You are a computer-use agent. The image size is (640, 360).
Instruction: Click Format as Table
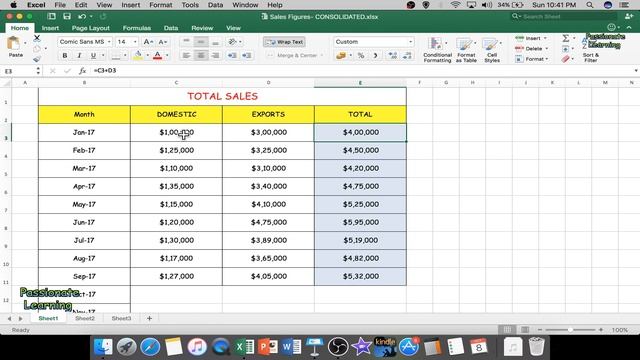pos(466,50)
